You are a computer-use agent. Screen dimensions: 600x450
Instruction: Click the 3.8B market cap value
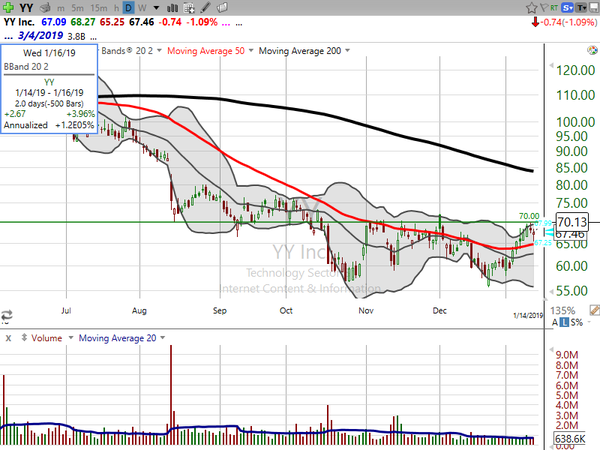click(x=77, y=36)
